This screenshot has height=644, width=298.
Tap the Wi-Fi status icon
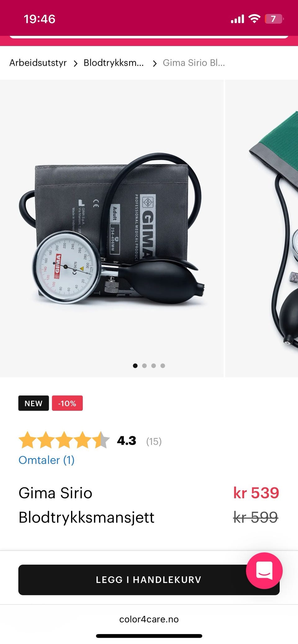tap(255, 19)
